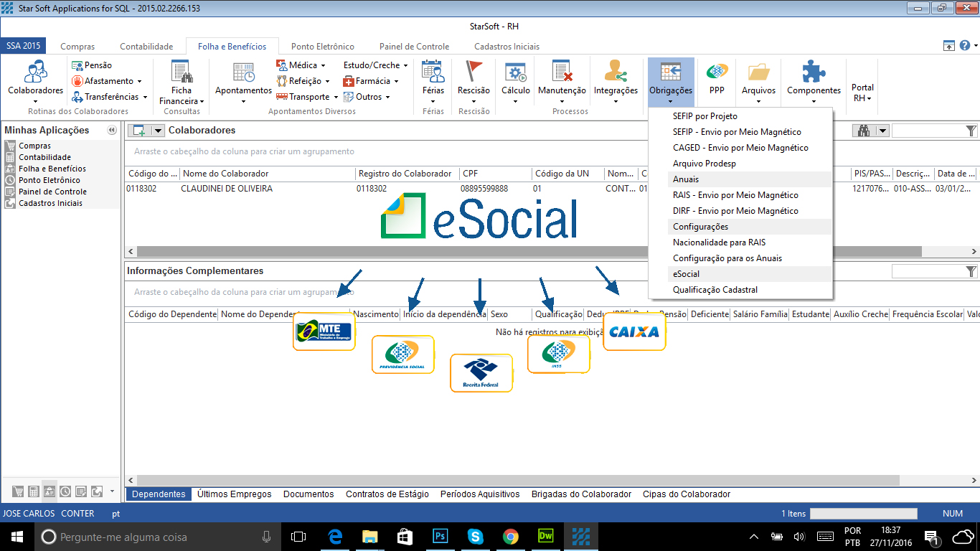Image resolution: width=980 pixels, height=551 pixels.
Task: Open the Últimos Empregos bottom tab
Action: pyautogui.click(x=235, y=494)
